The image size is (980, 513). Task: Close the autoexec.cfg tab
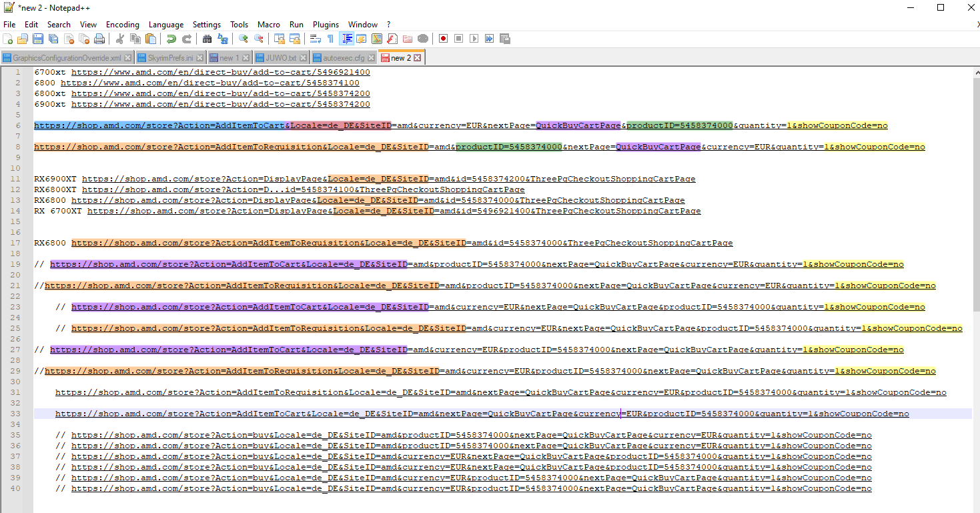(x=372, y=58)
